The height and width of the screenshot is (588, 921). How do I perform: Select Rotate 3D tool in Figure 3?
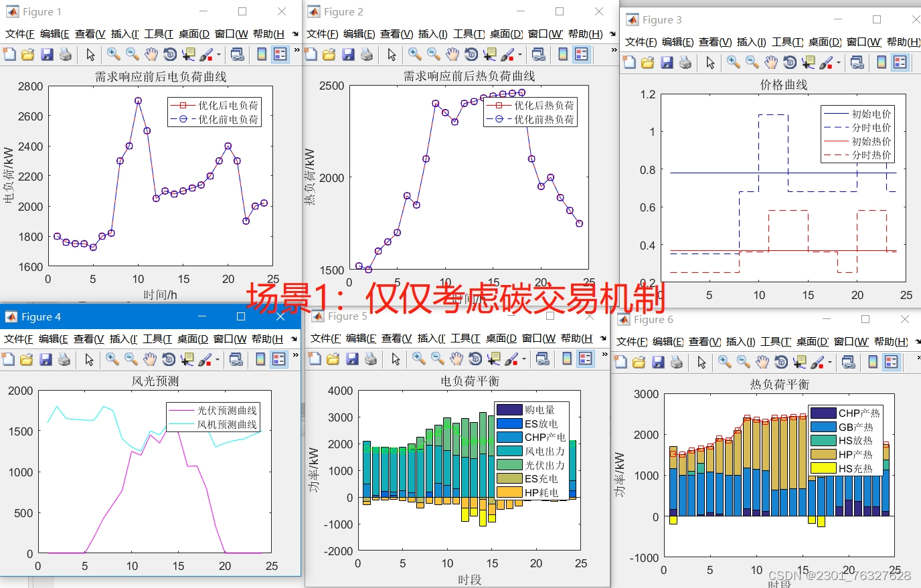(x=790, y=62)
